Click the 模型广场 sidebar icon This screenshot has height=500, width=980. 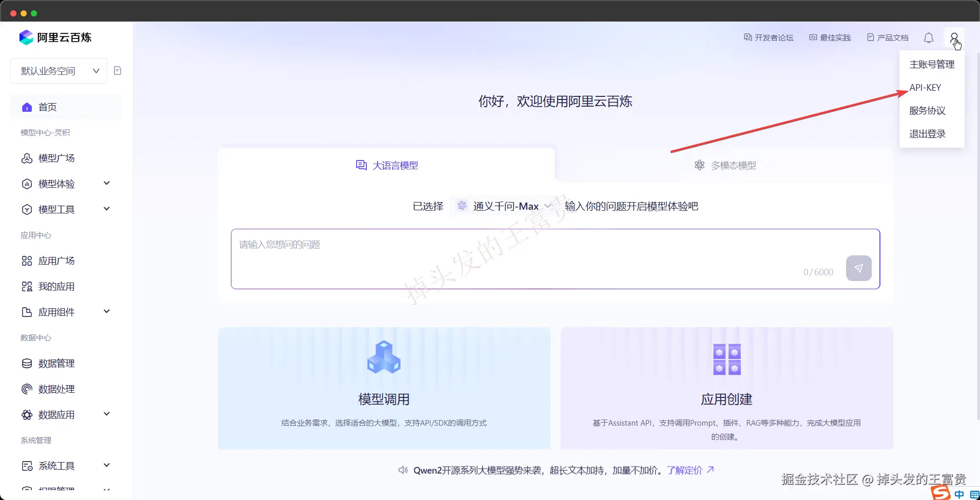(x=27, y=158)
